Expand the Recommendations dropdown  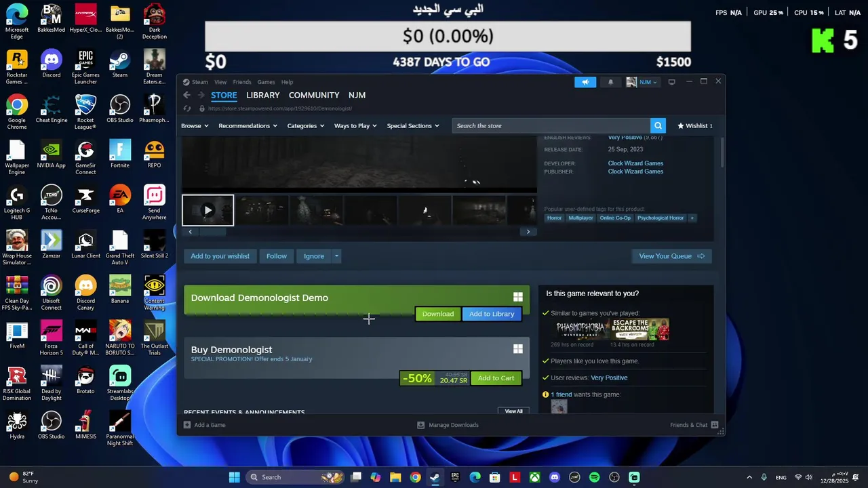pos(248,125)
